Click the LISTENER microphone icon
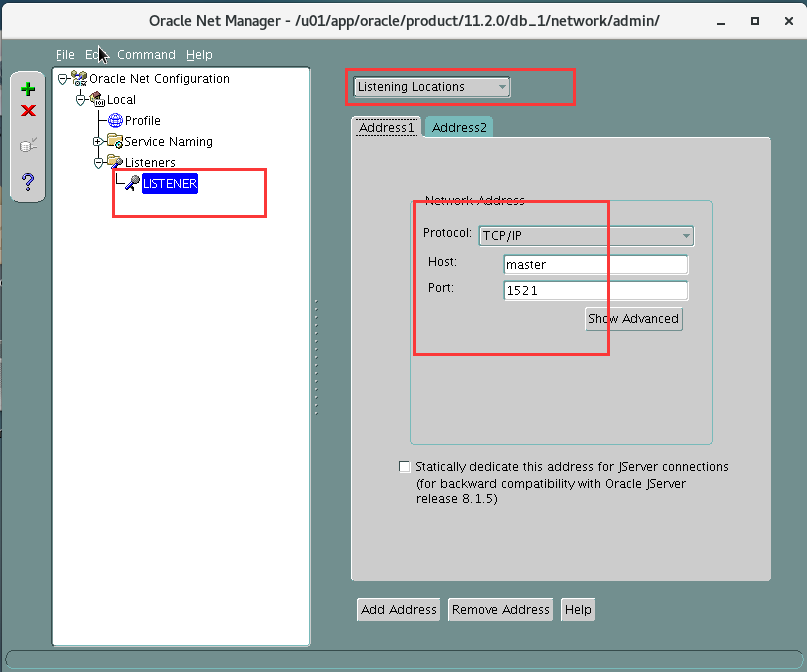This screenshot has height=672, width=807. pyautogui.click(x=133, y=183)
